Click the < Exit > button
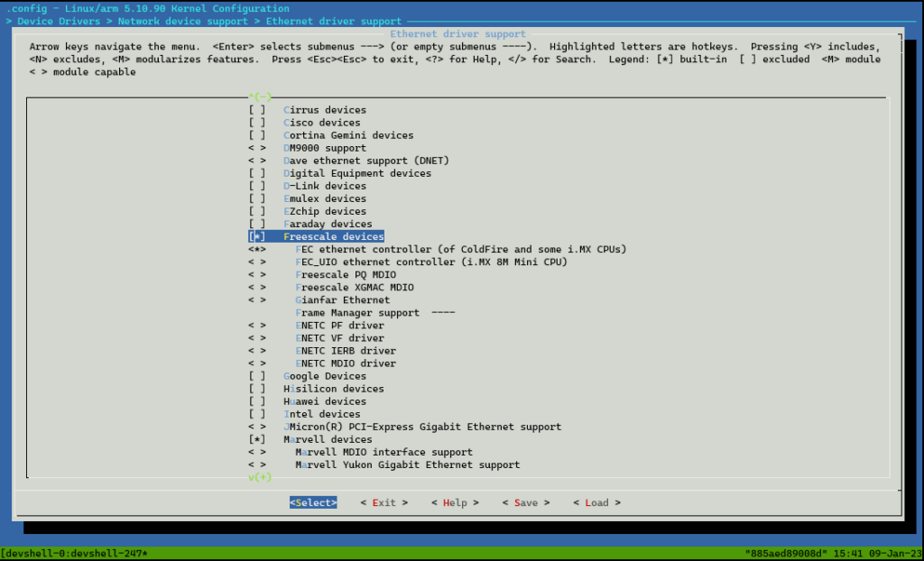 383,502
